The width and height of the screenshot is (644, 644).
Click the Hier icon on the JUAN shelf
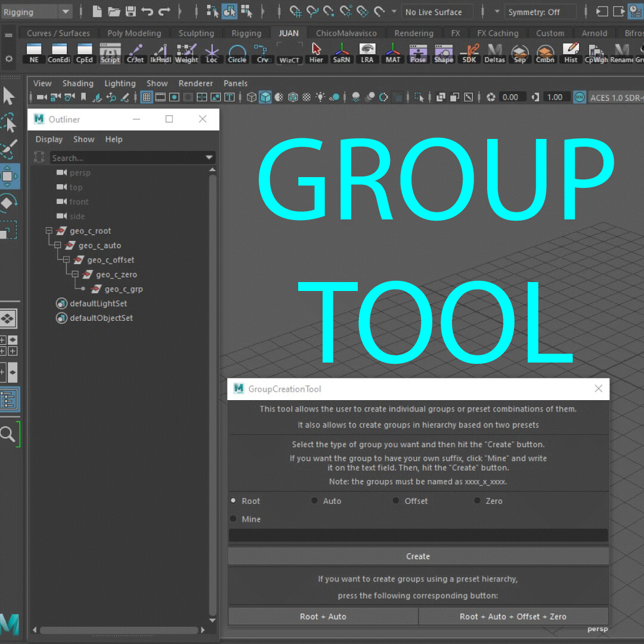[x=315, y=54]
